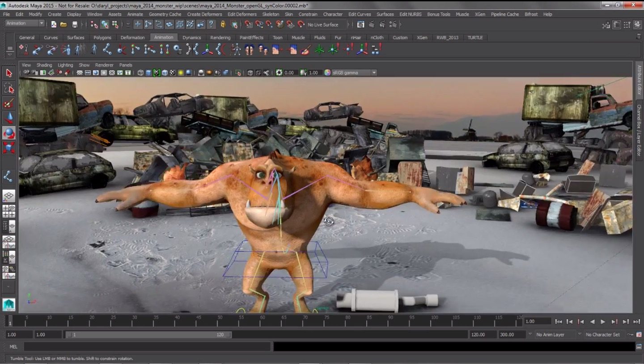The height and width of the screenshot is (364, 644).
Task: Click the lock selection padlock icon
Action: pos(223,24)
